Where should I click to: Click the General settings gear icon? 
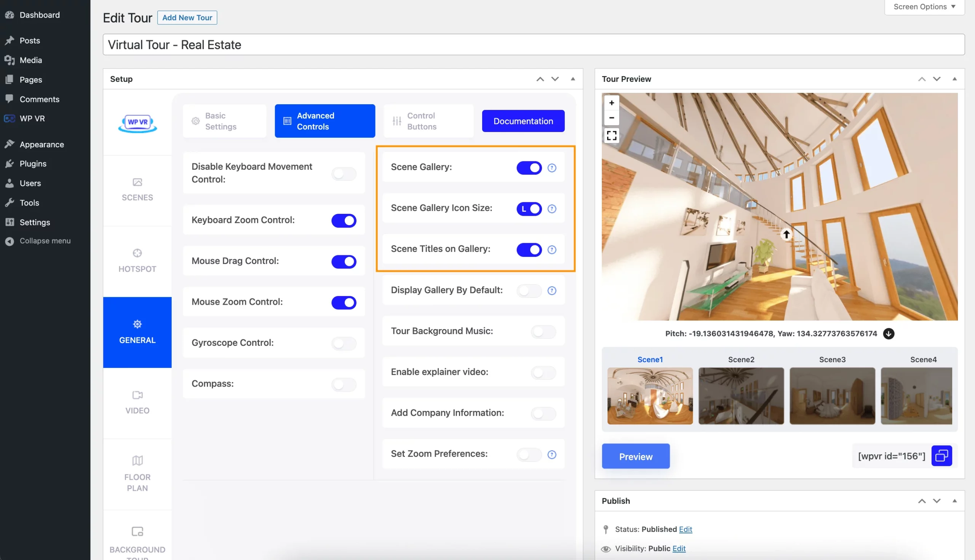(x=137, y=325)
